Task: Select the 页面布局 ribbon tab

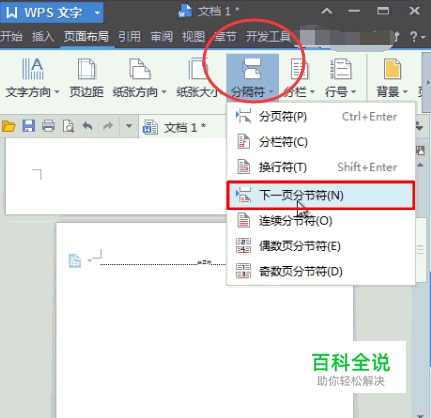Action: [x=86, y=36]
